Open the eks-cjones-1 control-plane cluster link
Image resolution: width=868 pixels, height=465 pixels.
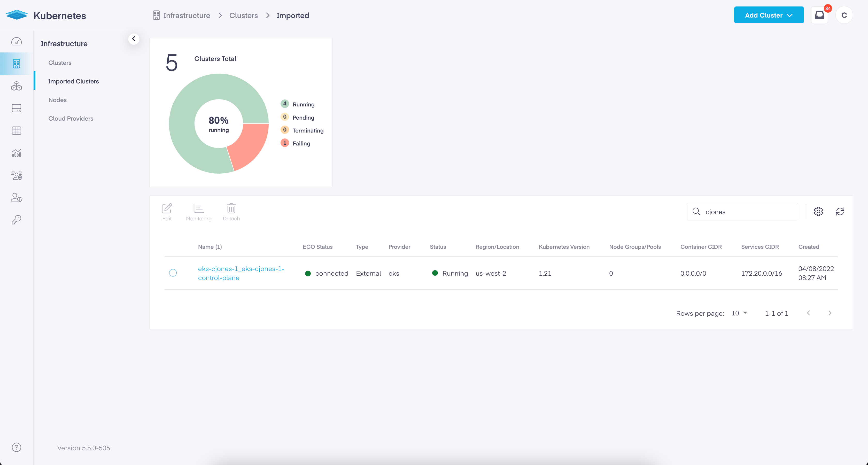click(241, 273)
